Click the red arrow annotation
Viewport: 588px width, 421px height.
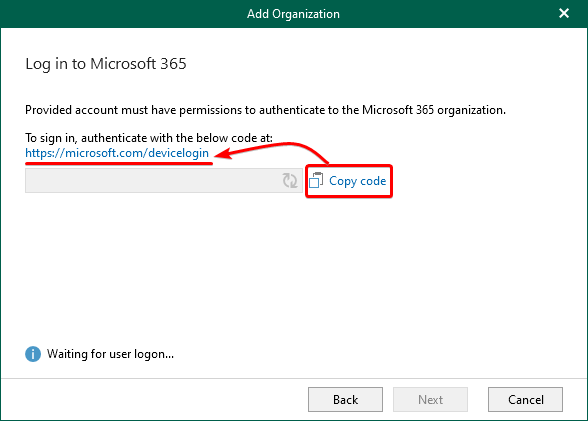271,150
